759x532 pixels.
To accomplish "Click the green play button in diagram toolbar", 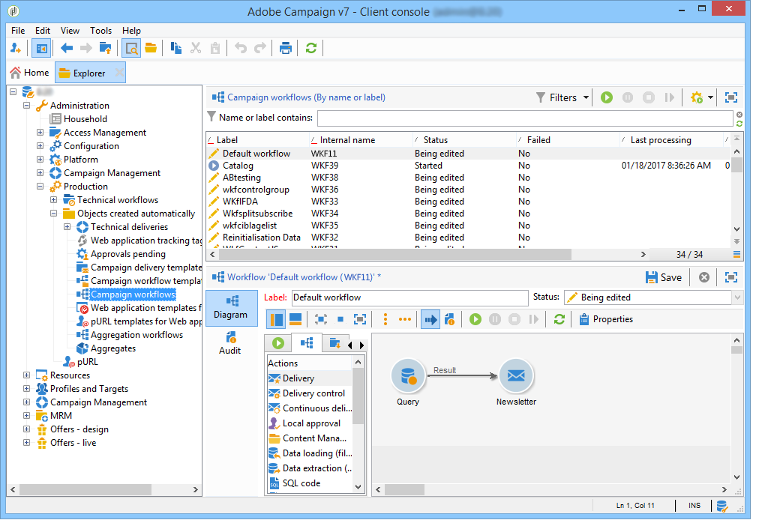I will 475,319.
